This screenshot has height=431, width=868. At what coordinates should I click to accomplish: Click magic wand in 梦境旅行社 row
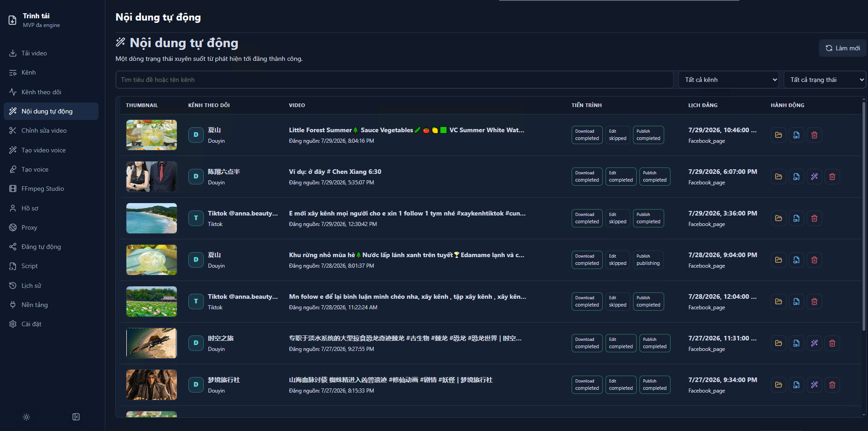tap(814, 385)
